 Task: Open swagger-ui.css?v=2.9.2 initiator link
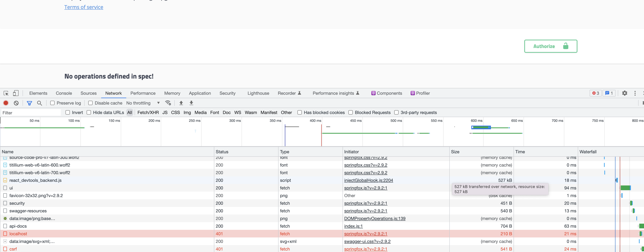(367, 241)
